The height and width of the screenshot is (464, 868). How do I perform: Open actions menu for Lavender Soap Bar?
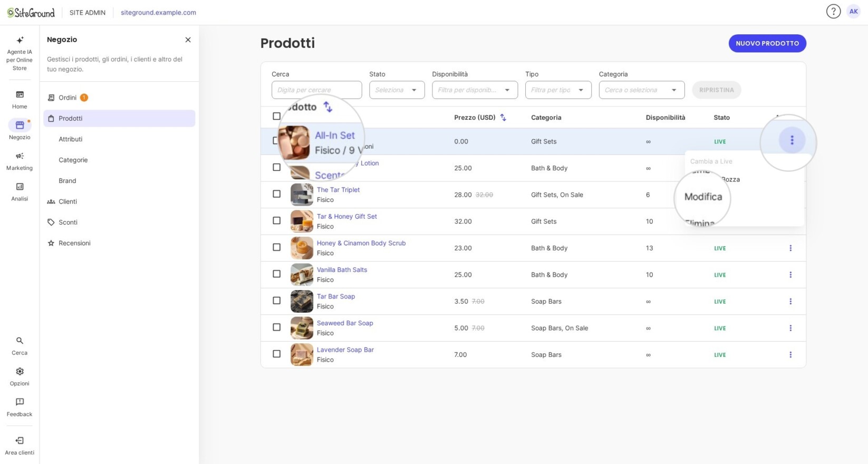(790, 355)
